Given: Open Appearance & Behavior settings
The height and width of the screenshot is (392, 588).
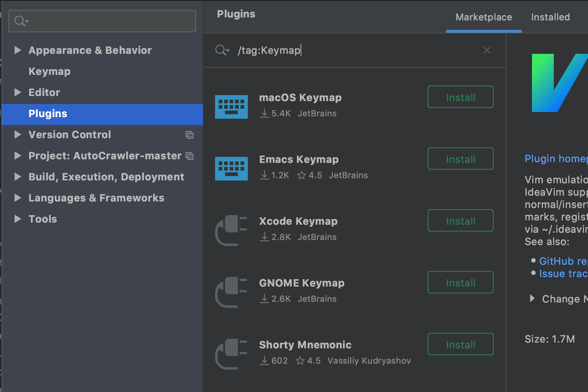Looking at the screenshot, I should (90, 50).
